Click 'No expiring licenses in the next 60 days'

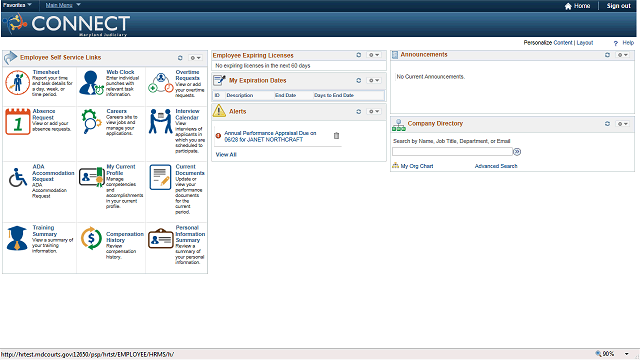[263, 66]
